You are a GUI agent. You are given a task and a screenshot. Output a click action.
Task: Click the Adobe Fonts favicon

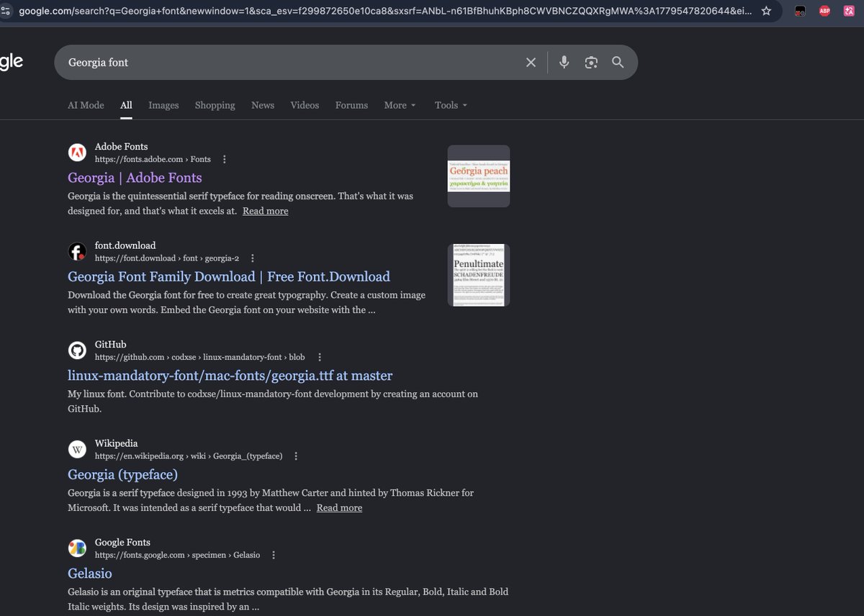77,153
